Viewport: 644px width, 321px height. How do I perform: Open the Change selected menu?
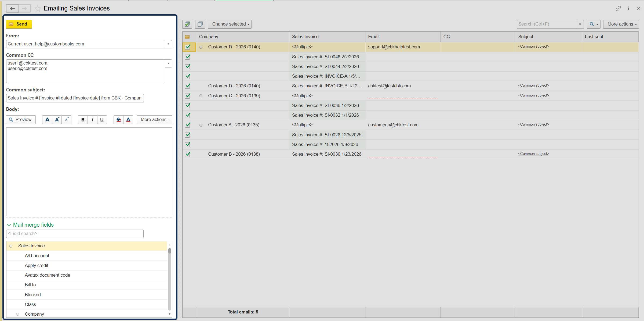[230, 24]
